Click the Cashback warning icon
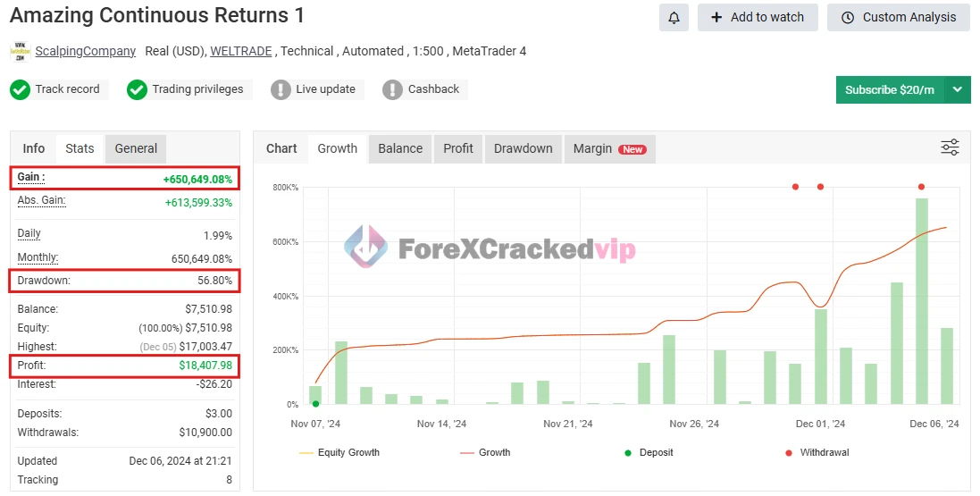980x496 pixels. point(392,89)
